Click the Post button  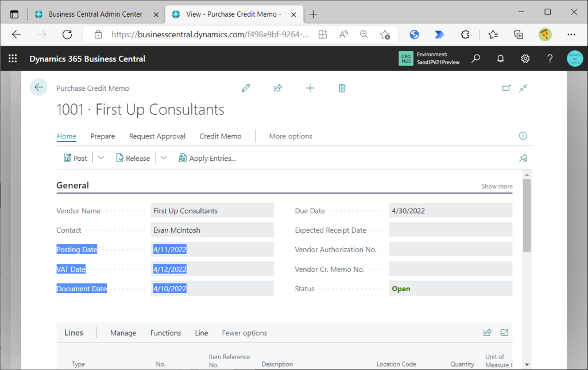click(75, 158)
